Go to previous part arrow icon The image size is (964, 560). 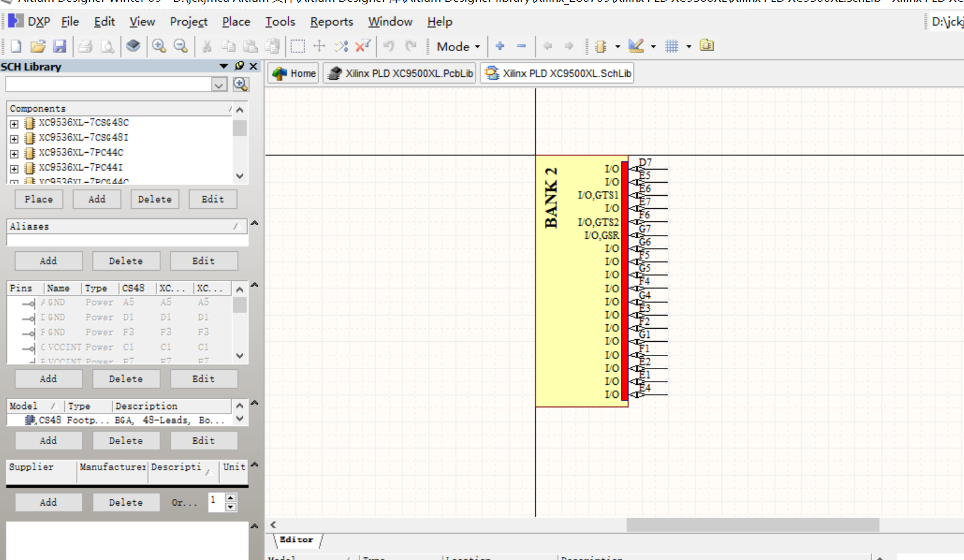[548, 46]
